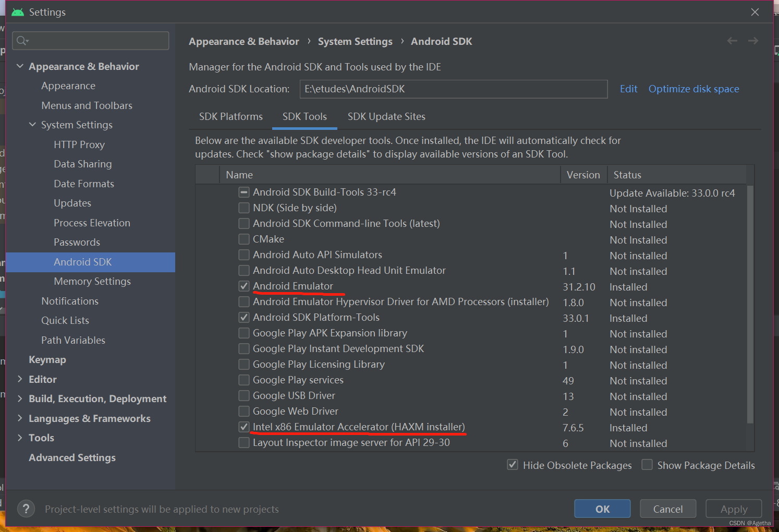The height and width of the screenshot is (532, 779).
Task: Open Advanced Settings page
Action: pos(72,457)
